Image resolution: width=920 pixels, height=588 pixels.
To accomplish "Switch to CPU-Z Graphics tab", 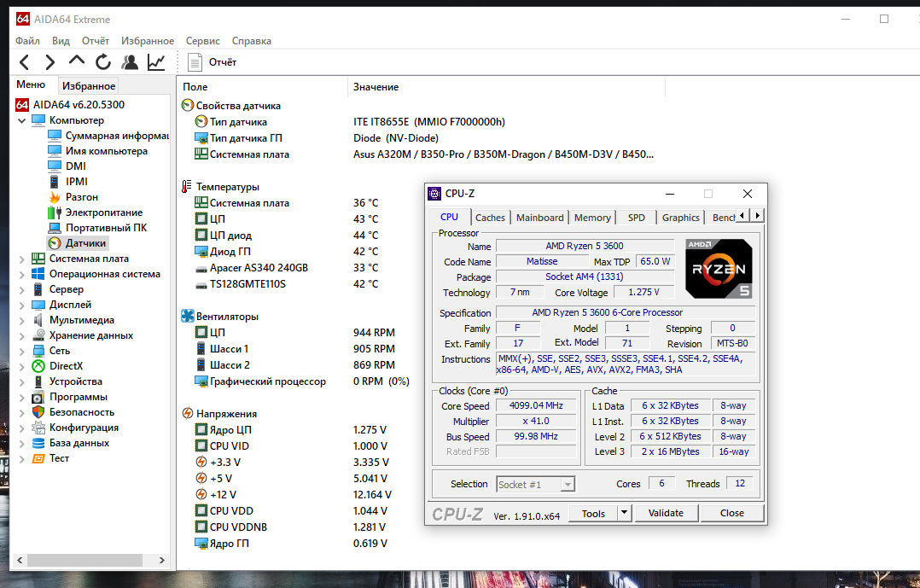I will 681,217.
